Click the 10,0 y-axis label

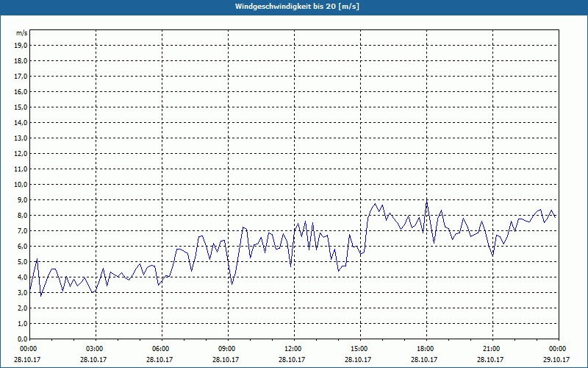tap(21, 185)
